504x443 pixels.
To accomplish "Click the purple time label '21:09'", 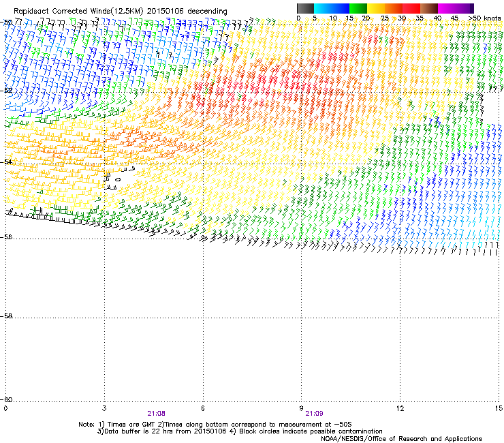I will [314, 414].
